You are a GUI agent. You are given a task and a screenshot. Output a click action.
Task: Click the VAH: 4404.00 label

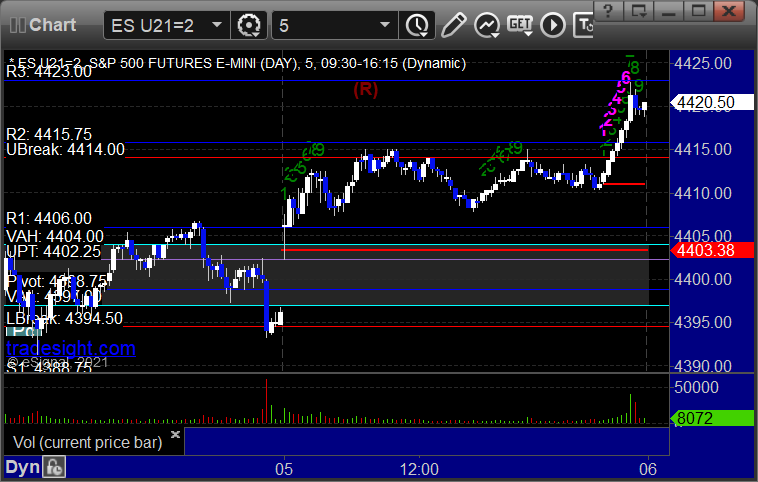coord(55,236)
